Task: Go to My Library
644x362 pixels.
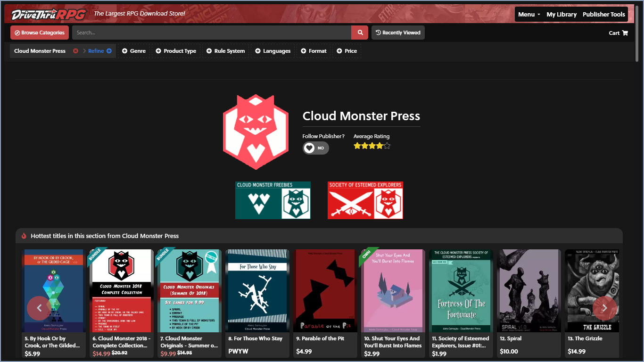Action: [561, 14]
